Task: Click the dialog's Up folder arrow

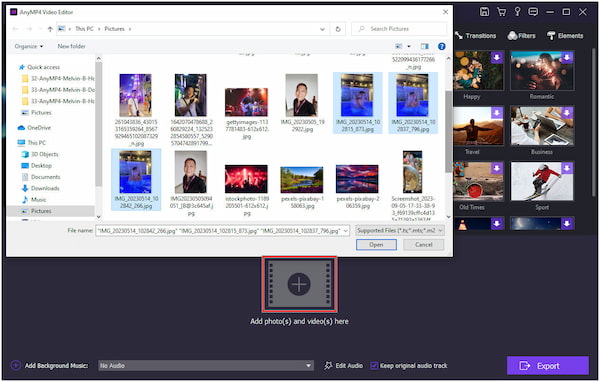Action: (x=50, y=29)
